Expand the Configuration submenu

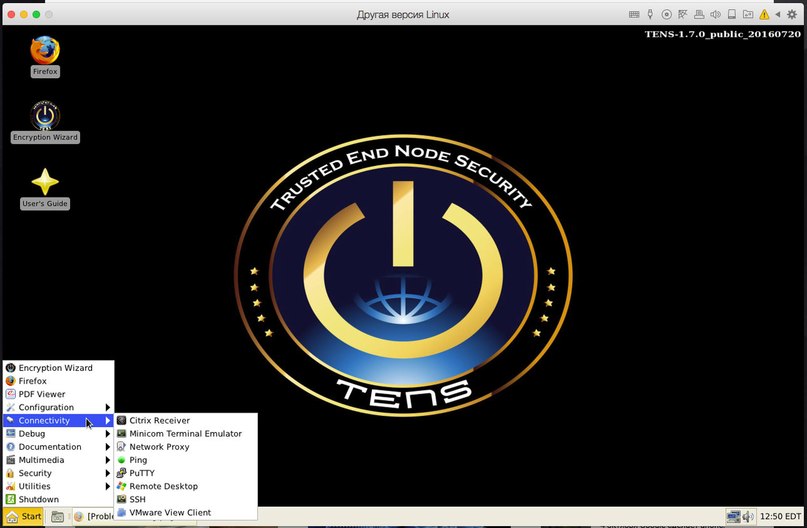[58, 407]
